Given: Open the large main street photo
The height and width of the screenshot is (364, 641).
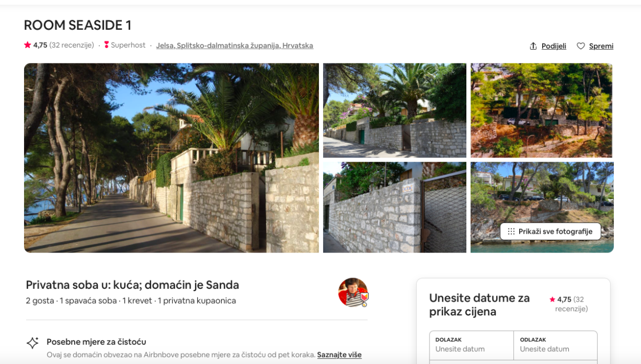Looking at the screenshot, I should (171, 158).
